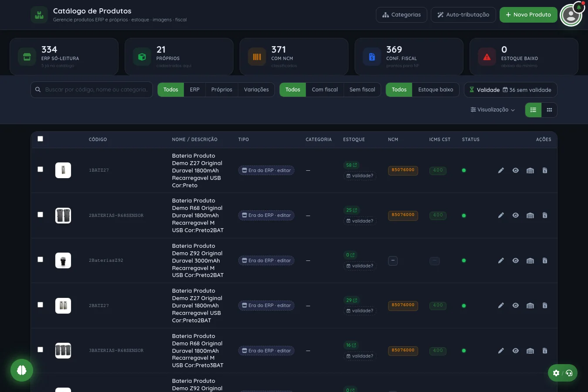Click the pencil icon for 2BATERIAS-R68SENSOR
588x392 pixels.
click(501, 215)
